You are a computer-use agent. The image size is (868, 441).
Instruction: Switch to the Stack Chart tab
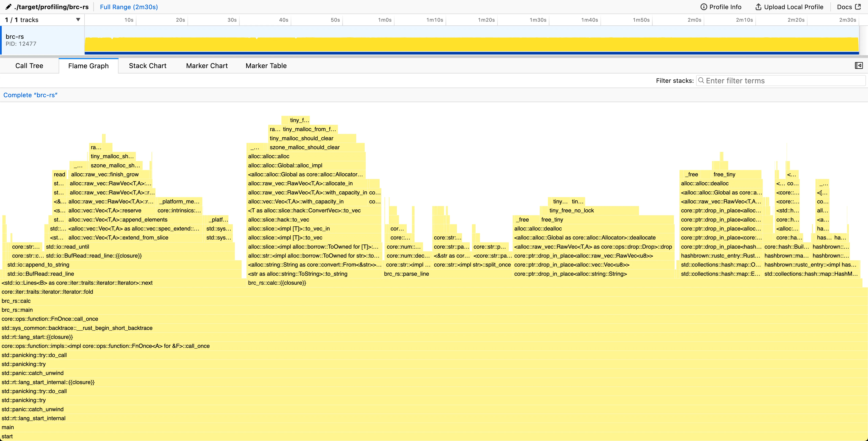point(147,66)
